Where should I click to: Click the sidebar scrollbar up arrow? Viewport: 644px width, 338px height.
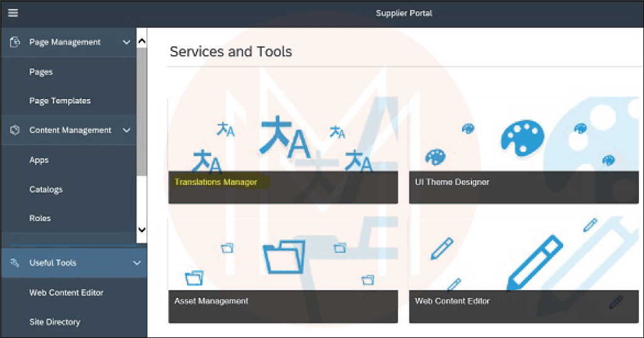[x=142, y=41]
